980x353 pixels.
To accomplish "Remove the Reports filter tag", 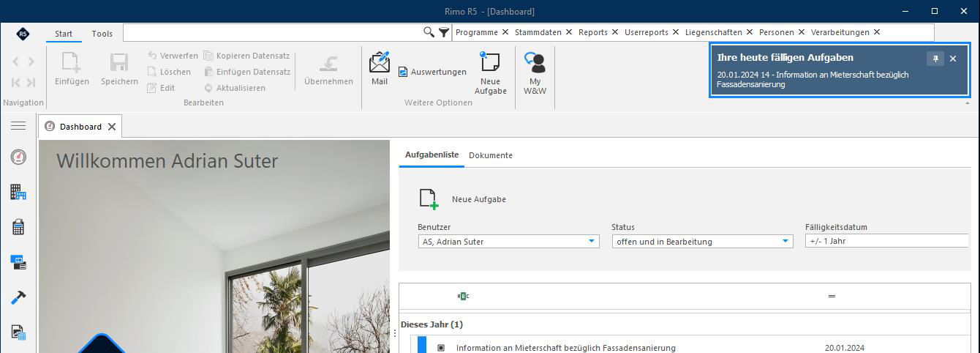I will click(x=614, y=32).
